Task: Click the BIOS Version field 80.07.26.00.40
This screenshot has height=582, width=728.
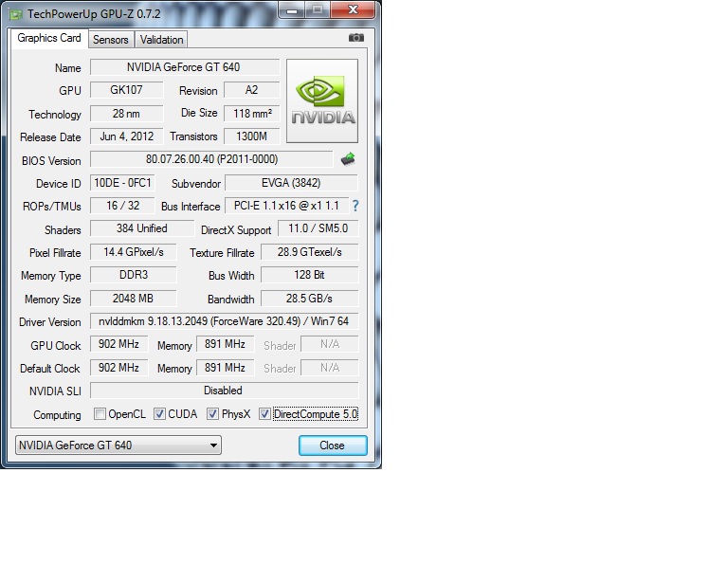Action: (211, 159)
